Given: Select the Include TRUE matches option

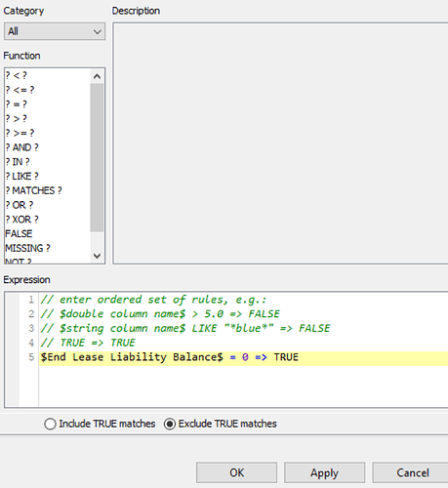Looking at the screenshot, I should pos(100,424).
